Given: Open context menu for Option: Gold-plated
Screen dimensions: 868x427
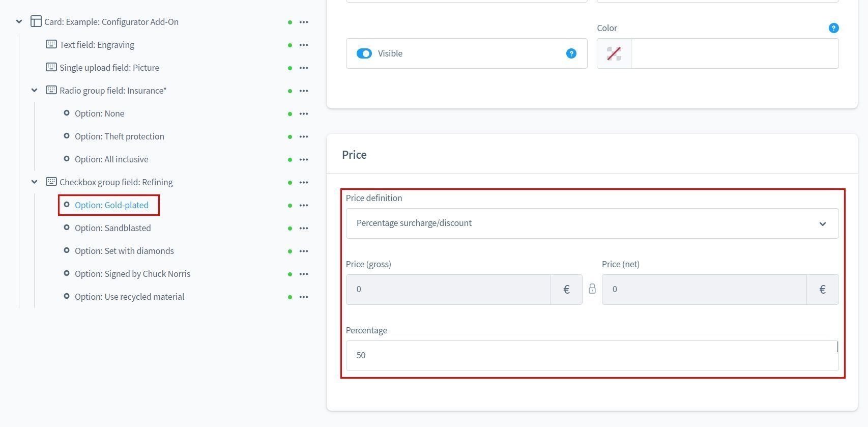Looking at the screenshot, I should (x=304, y=205).
